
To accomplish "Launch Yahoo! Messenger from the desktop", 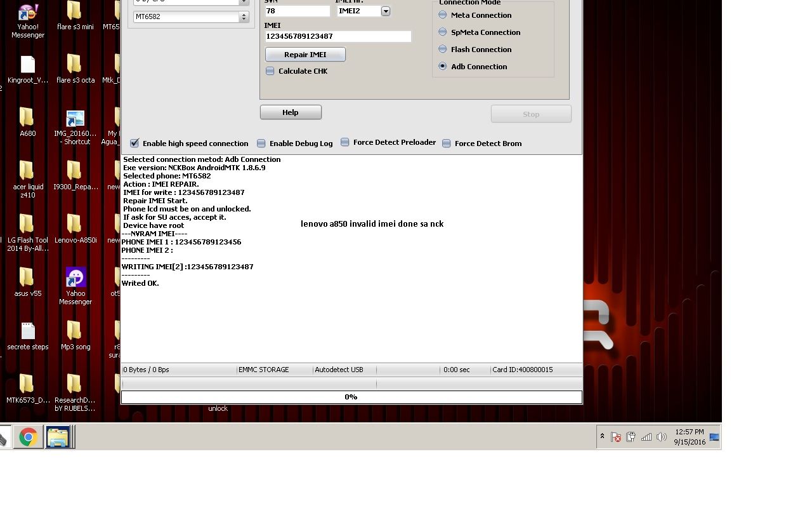I will pyautogui.click(x=27, y=14).
